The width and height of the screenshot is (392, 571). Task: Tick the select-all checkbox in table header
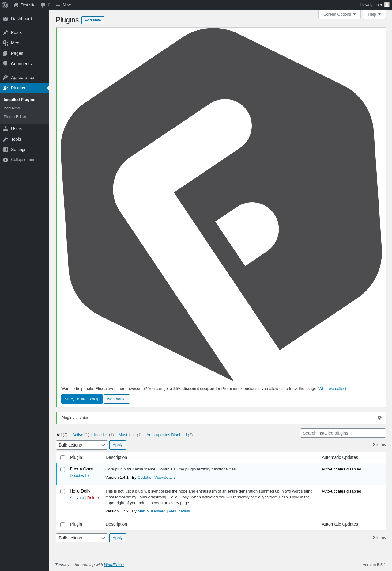(x=63, y=458)
